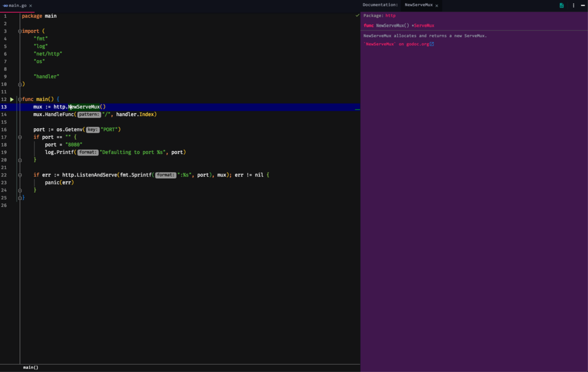Click the "8080" string literal

73,145
